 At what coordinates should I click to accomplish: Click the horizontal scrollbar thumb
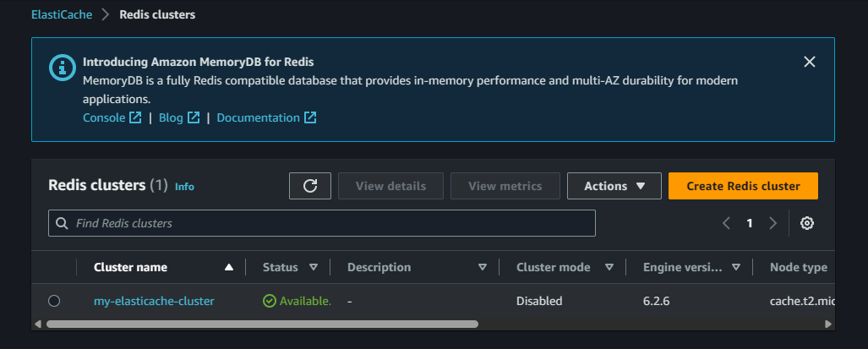(x=262, y=324)
